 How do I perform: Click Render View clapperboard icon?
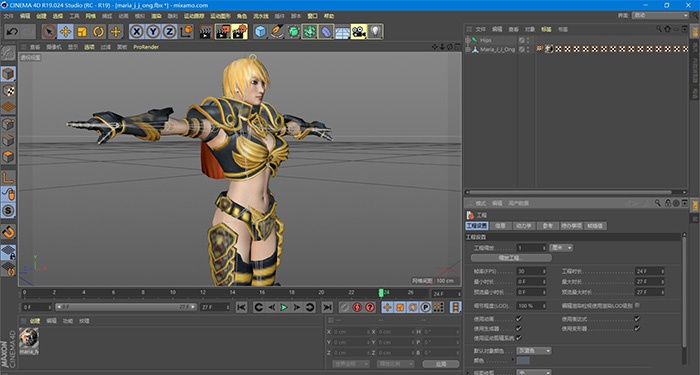tap(205, 32)
